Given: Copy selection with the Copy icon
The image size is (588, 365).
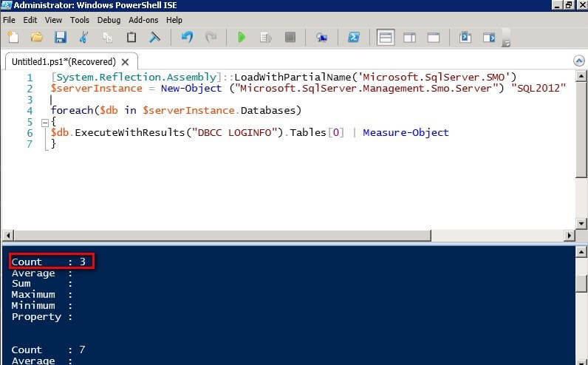Looking at the screenshot, I should click(x=108, y=37).
